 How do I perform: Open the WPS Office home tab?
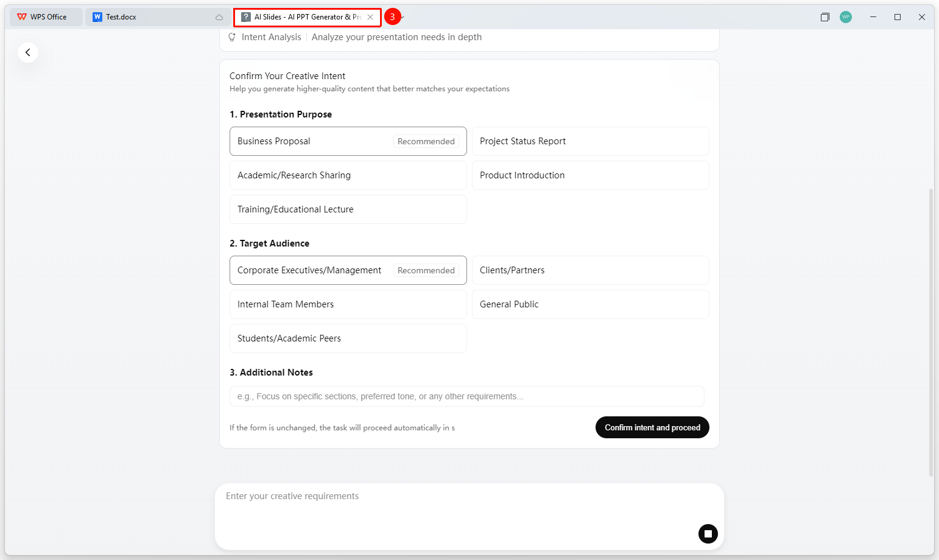click(x=46, y=17)
